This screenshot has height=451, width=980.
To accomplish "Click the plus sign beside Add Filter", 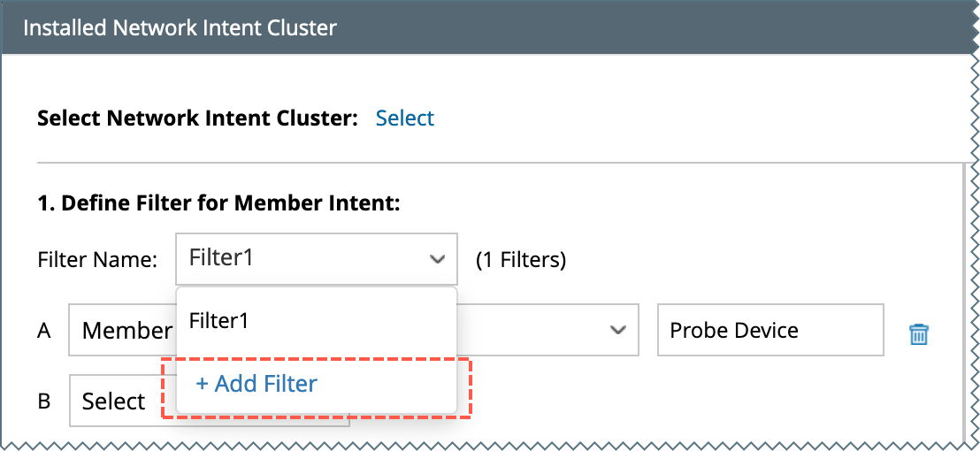I will tap(202, 384).
